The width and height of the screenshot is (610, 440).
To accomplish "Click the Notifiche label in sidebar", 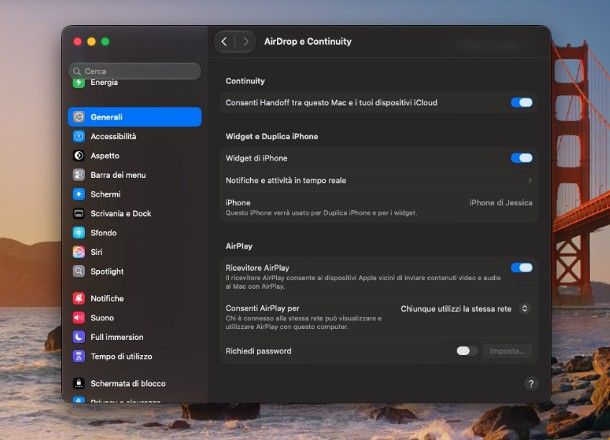I will click(x=107, y=298).
